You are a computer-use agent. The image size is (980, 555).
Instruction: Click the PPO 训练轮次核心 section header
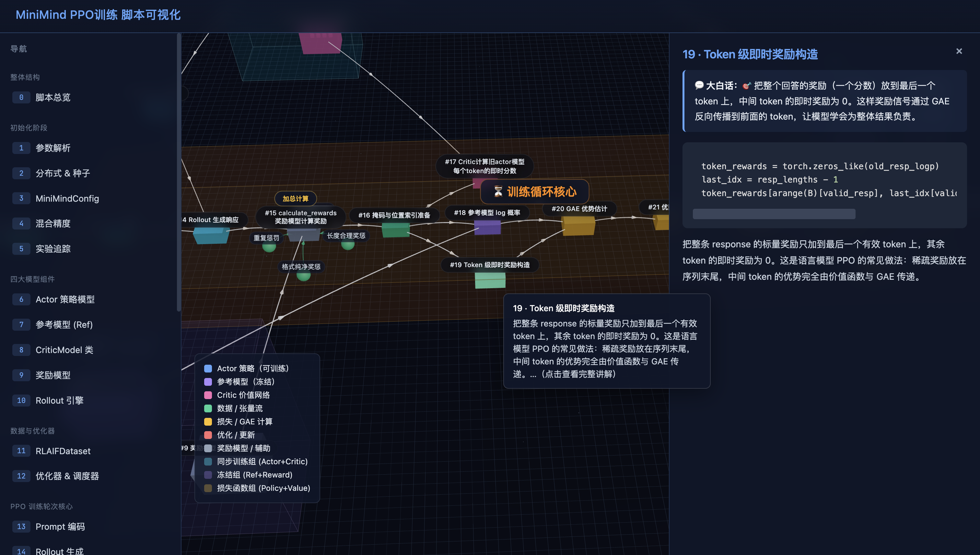pyautogui.click(x=41, y=506)
